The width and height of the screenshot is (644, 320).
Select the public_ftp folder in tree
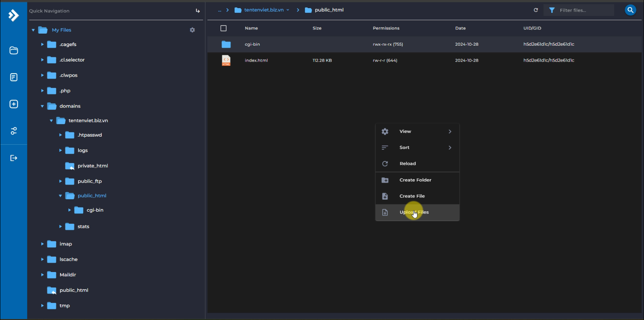pyautogui.click(x=90, y=181)
